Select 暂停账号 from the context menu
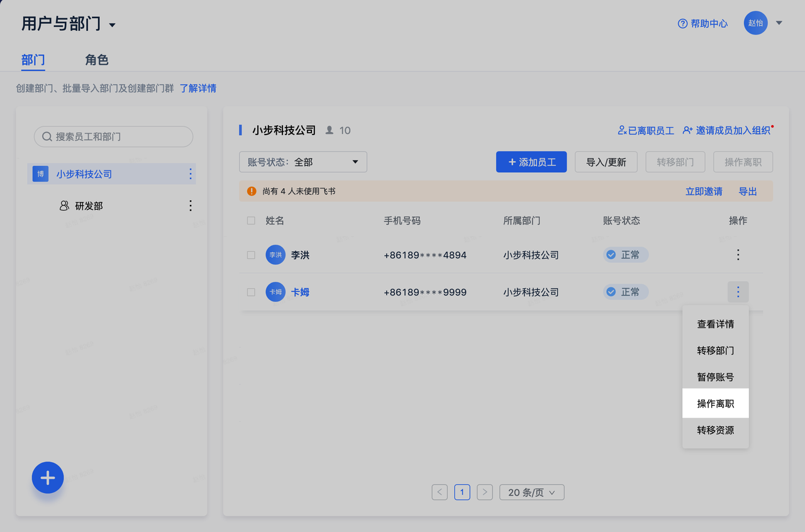Image resolution: width=805 pixels, height=532 pixels. [x=716, y=377]
